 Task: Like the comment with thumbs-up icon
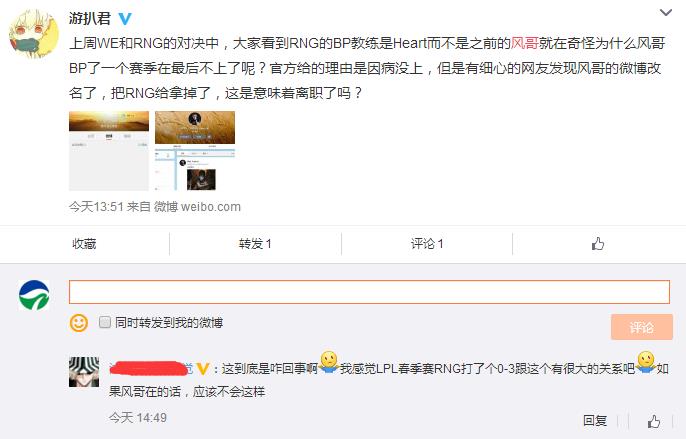click(654, 421)
